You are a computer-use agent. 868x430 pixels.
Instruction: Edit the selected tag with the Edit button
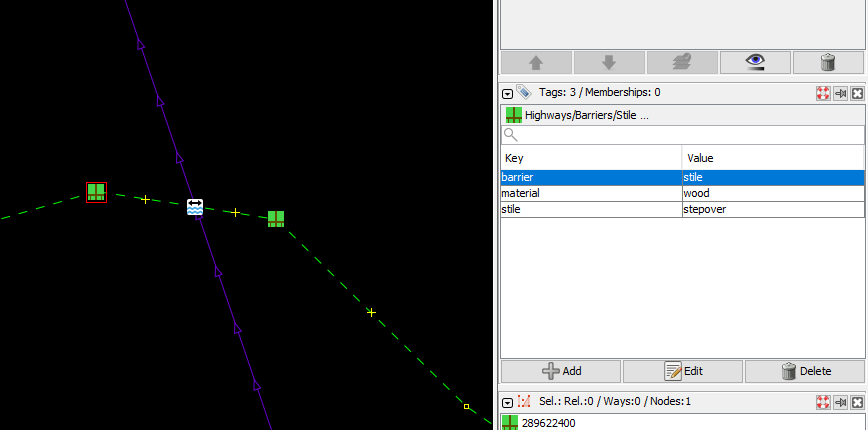[683, 371]
